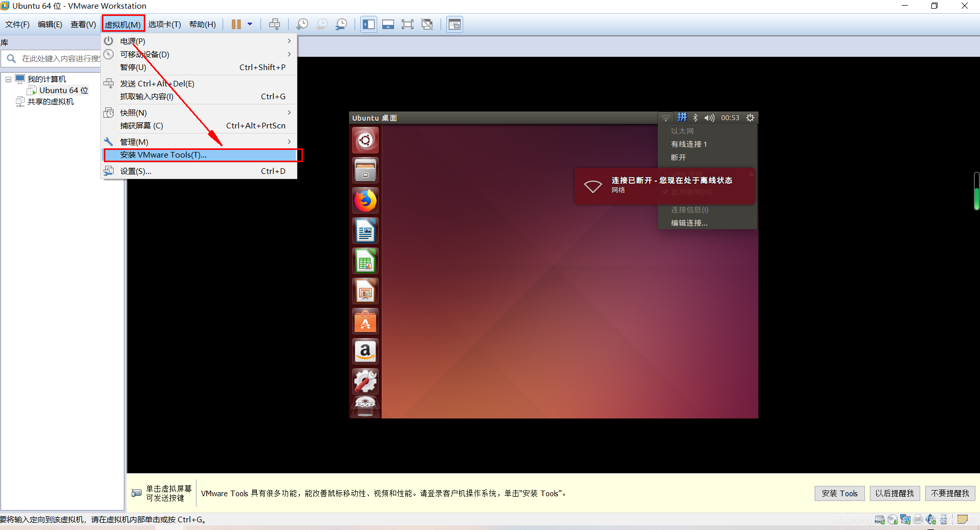The image size is (980, 530).
Task: Expand the 可移动设备(D) submenu
Action: click(x=199, y=54)
